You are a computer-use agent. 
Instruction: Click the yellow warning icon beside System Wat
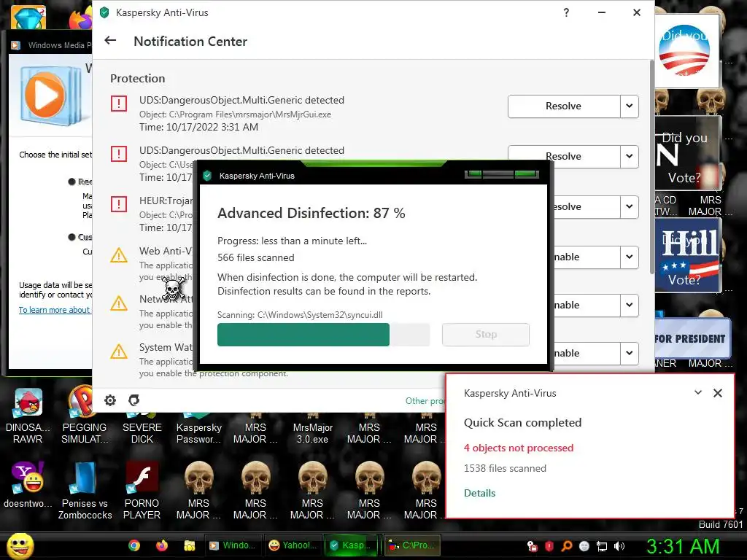(119, 351)
